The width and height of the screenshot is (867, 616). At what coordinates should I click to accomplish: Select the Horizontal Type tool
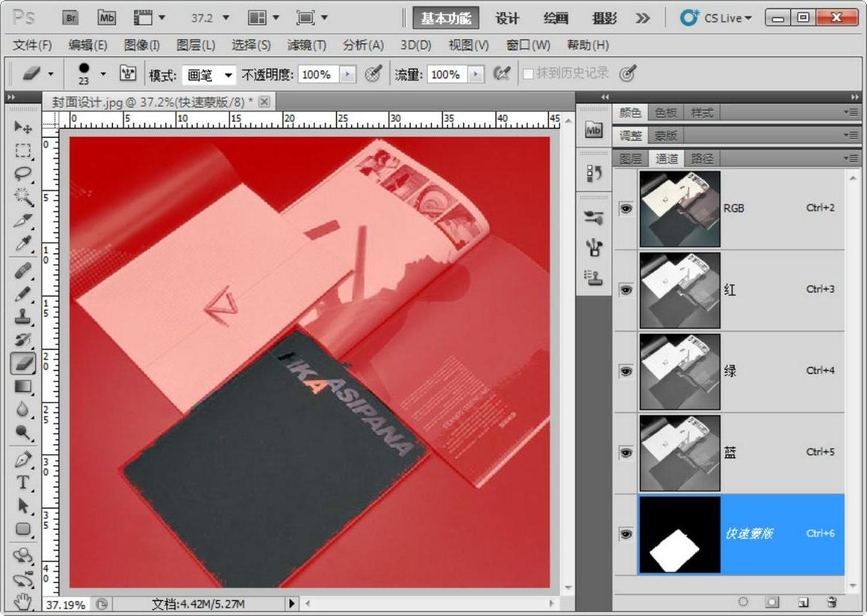[x=23, y=482]
